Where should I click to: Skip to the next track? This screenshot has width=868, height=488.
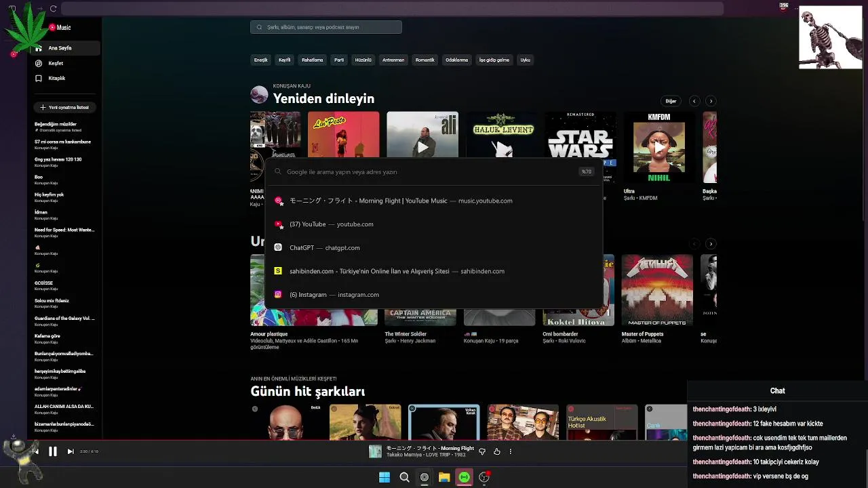(x=71, y=451)
